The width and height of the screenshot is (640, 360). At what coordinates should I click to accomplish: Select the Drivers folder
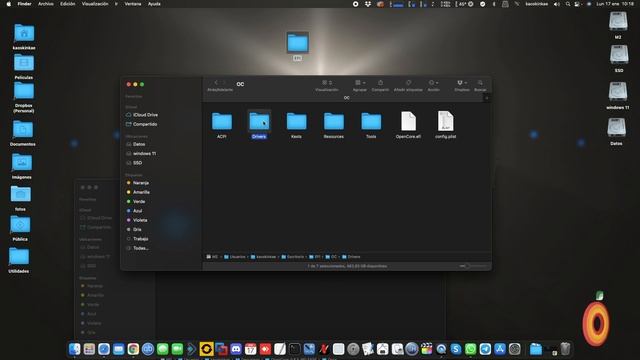pyautogui.click(x=259, y=122)
